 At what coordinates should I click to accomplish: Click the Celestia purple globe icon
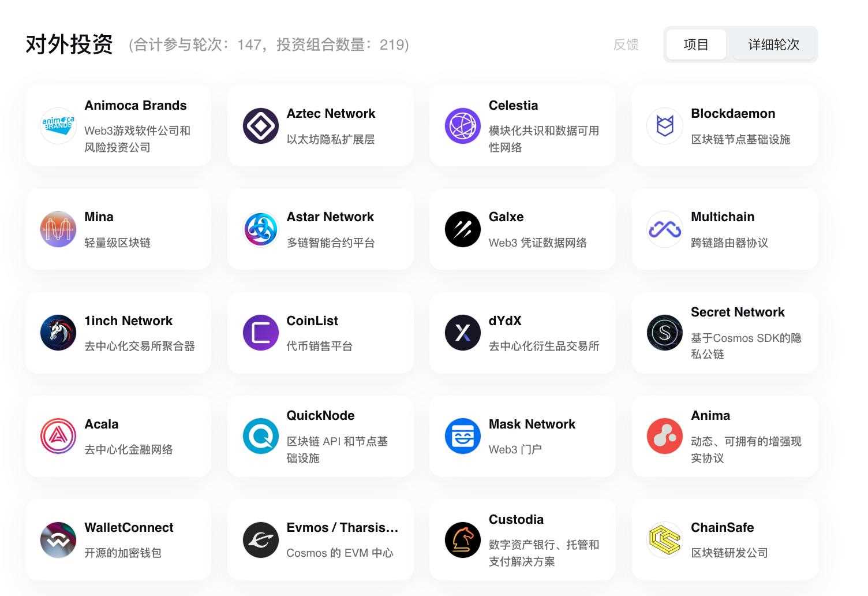point(463,125)
